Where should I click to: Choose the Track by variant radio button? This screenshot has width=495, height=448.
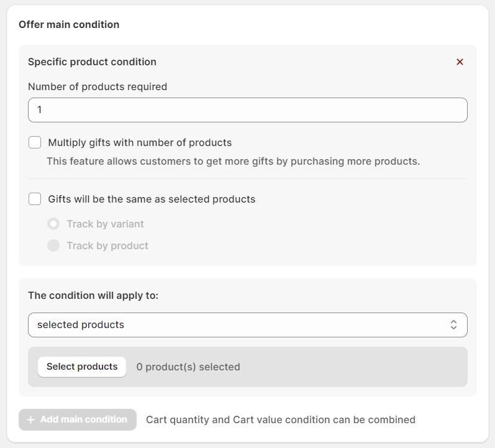(53, 224)
